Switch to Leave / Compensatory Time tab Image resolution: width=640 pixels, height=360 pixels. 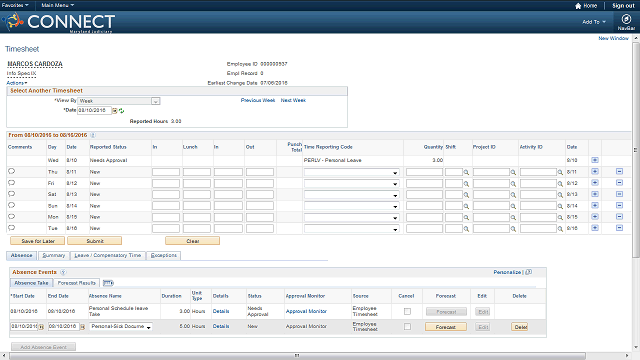tap(108, 256)
